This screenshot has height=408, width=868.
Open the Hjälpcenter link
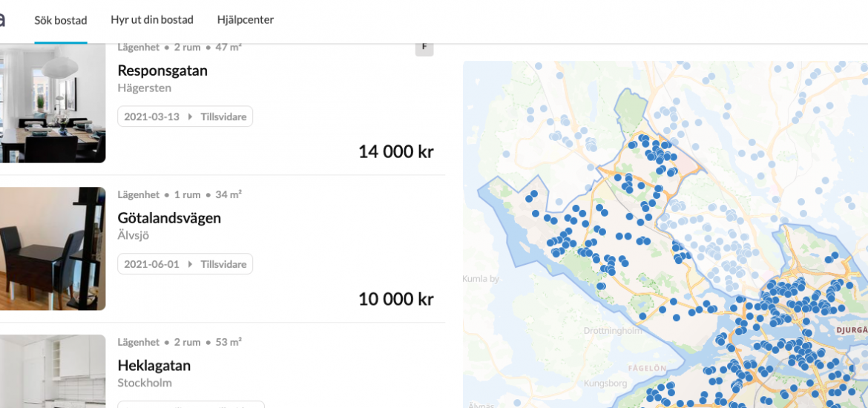pos(246,20)
